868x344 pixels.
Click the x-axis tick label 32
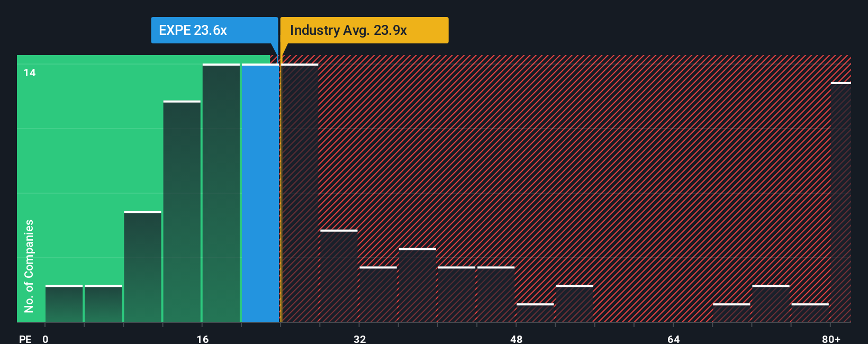(x=359, y=339)
